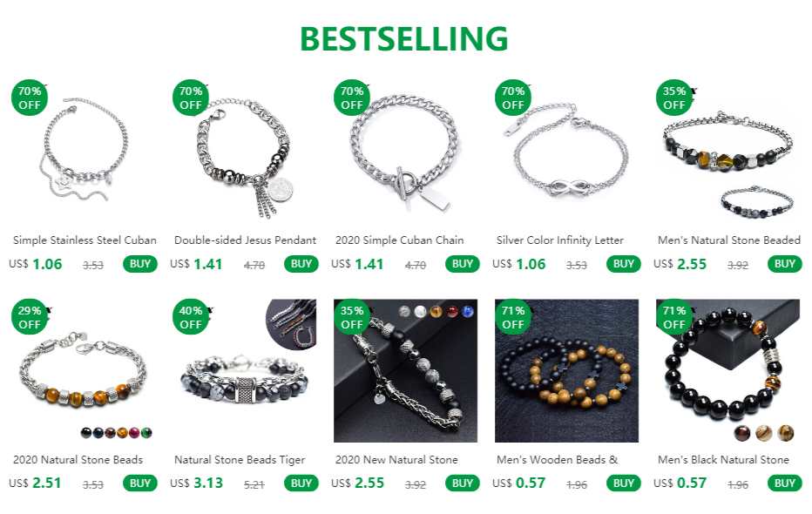Open the Men's Wooden Beads product photo
812x514 pixels.
coord(566,370)
